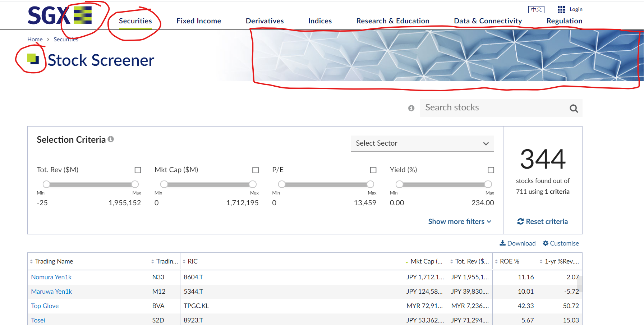Open Data & Connectivity menu
The image size is (644, 325).
[x=488, y=21]
